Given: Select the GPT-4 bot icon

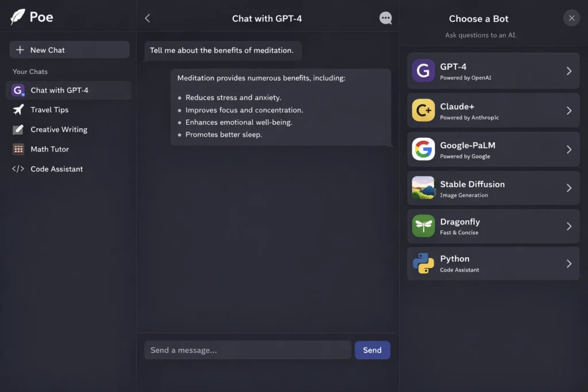Looking at the screenshot, I should coord(422,71).
